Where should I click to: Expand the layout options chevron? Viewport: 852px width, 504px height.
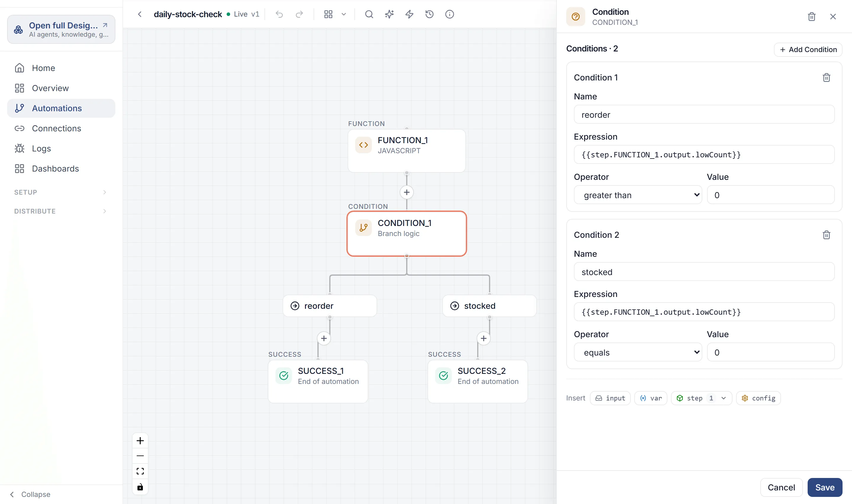(x=344, y=14)
